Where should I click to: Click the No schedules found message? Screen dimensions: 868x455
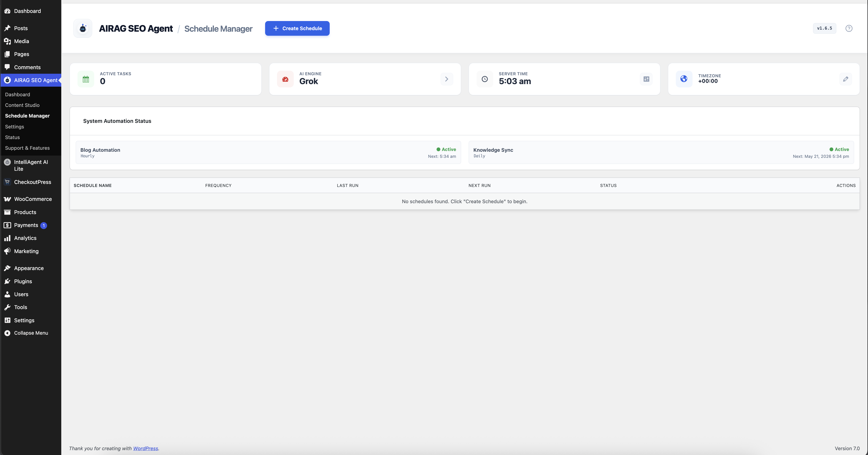click(465, 202)
